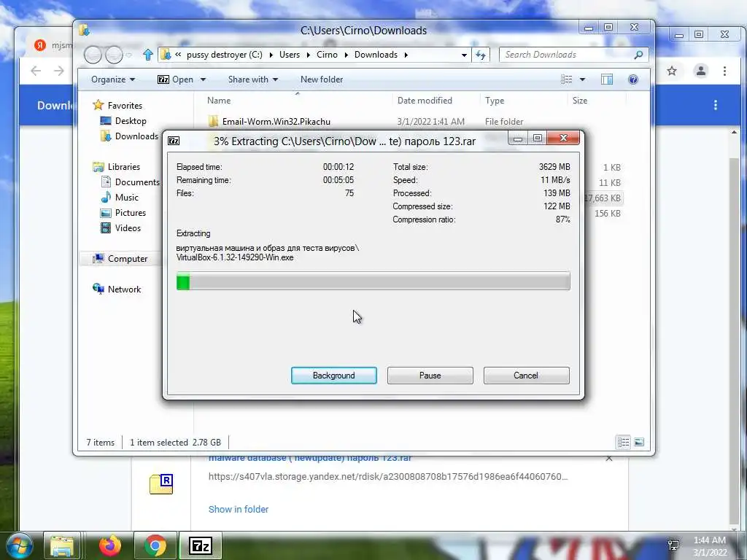The width and height of the screenshot is (747, 560).
Task: Click Show in folder link in Chrome
Action: (x=239, y=509)
